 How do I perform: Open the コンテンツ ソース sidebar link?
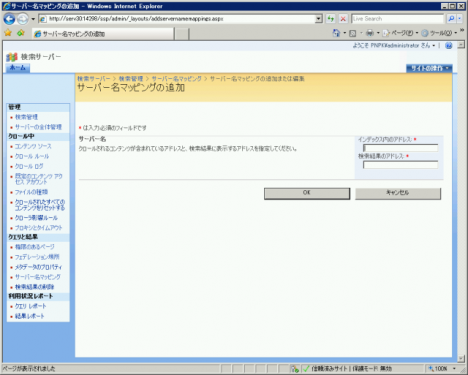pyautogui.click(x=33, y=146)
